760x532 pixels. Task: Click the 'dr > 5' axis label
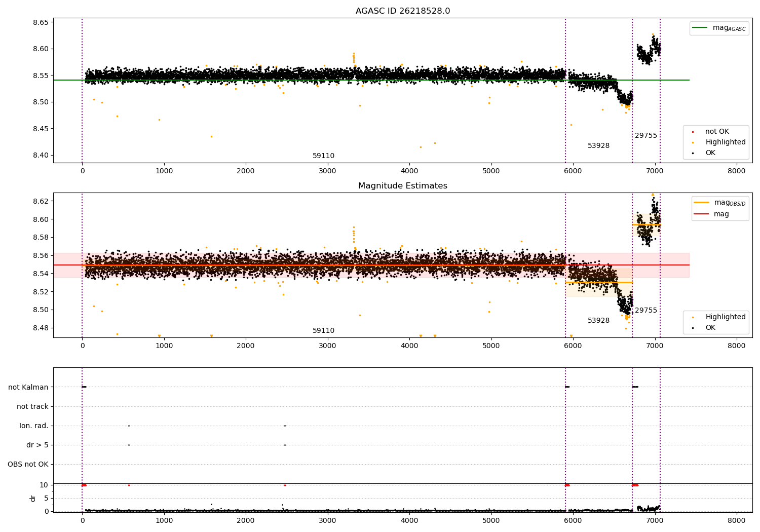(x=37, y=445)
